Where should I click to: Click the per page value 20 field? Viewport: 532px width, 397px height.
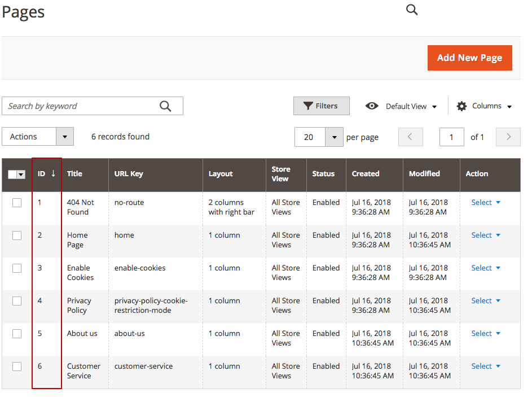click(310, 137)
